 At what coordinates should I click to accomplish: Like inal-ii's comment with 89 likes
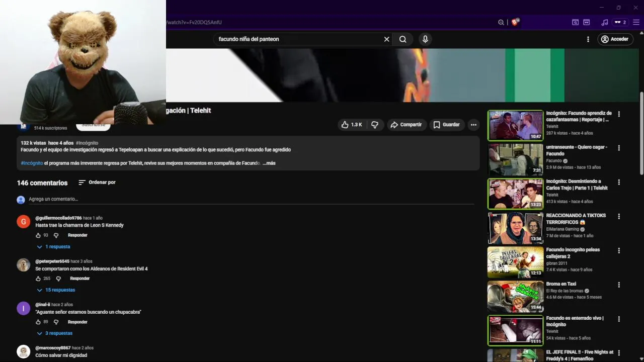pyautogui.click(x=38, y=322)
